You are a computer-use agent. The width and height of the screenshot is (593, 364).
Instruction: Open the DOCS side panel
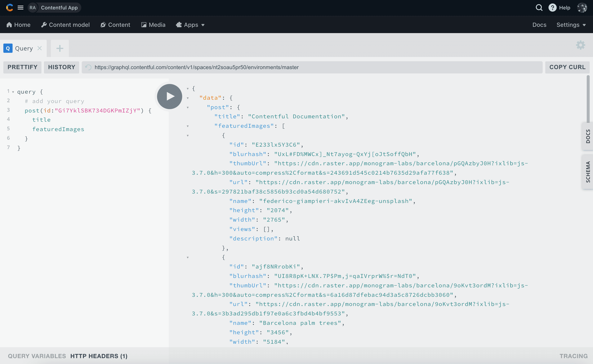588,136
